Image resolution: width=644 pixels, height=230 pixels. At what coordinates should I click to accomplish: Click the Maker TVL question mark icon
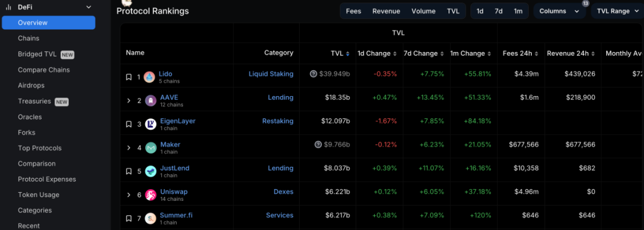coord(318,144)
